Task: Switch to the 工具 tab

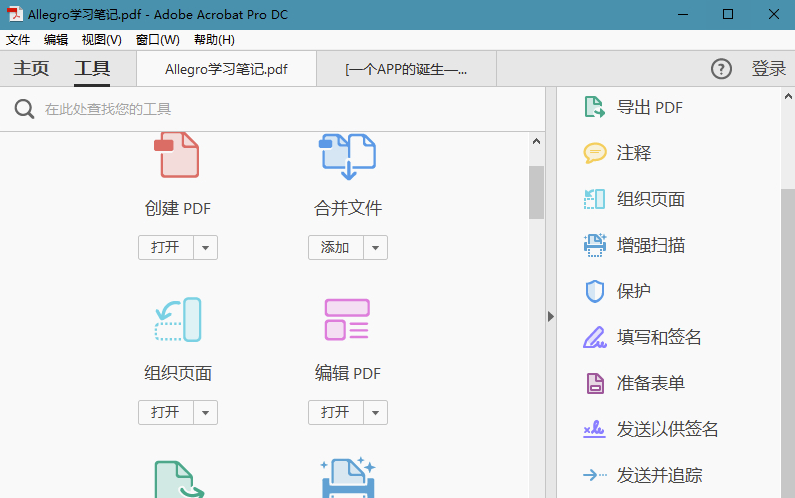Action: 92,68
